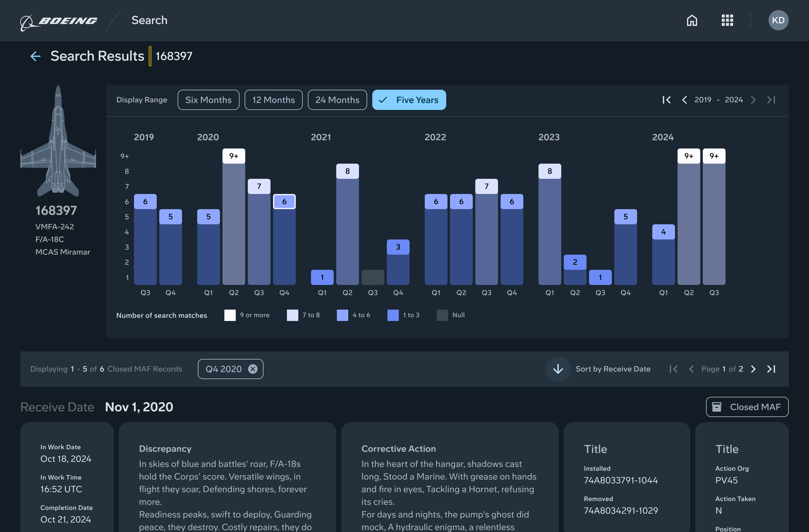Click In Work Date value Oct 18, 2024
Screen dimensions: 809x532
[x=66, y=459]
